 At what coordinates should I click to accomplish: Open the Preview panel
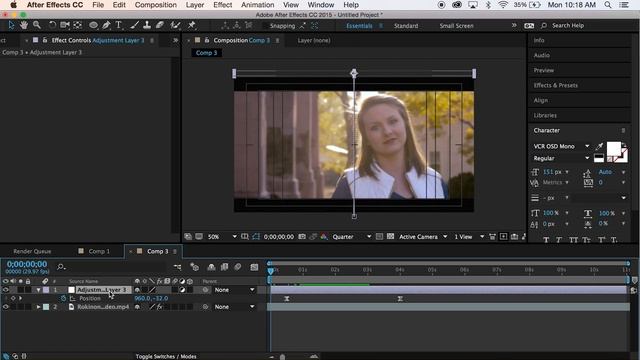[x=544, y=70]
